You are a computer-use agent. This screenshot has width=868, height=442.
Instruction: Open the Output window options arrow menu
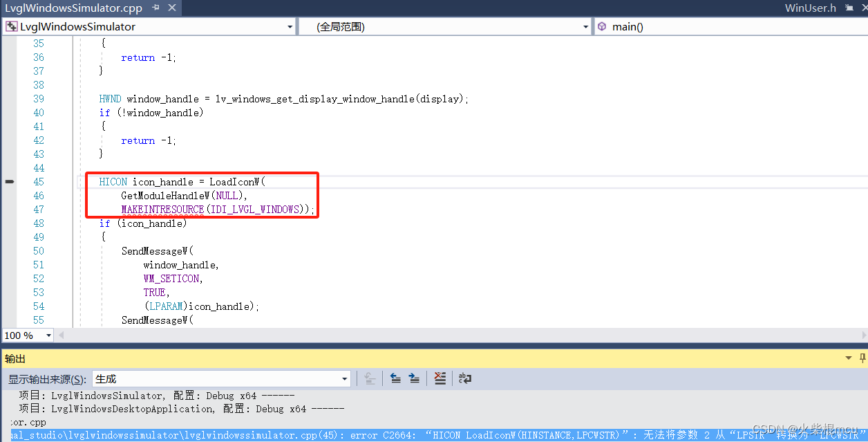[847, 358]
